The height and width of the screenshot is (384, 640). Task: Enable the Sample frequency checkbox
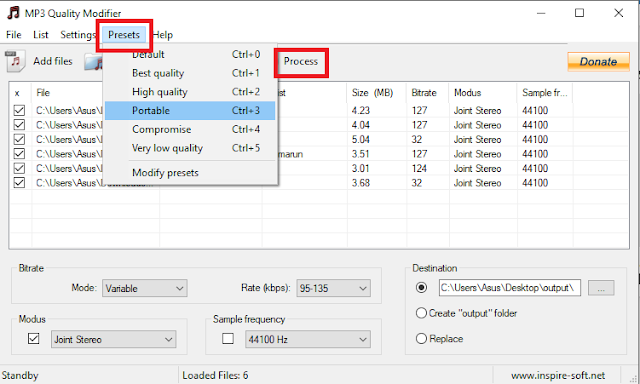pos(228,339)
